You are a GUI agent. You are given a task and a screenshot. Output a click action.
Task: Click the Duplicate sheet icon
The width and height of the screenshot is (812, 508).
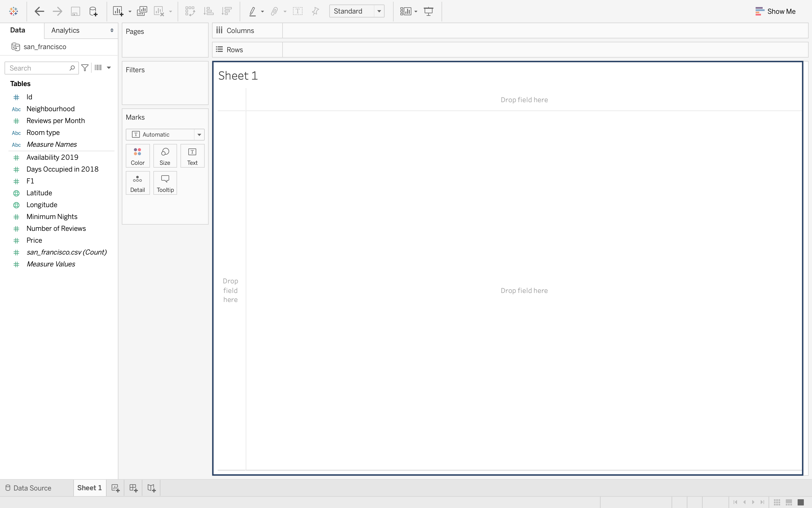(x=142, y=11)
